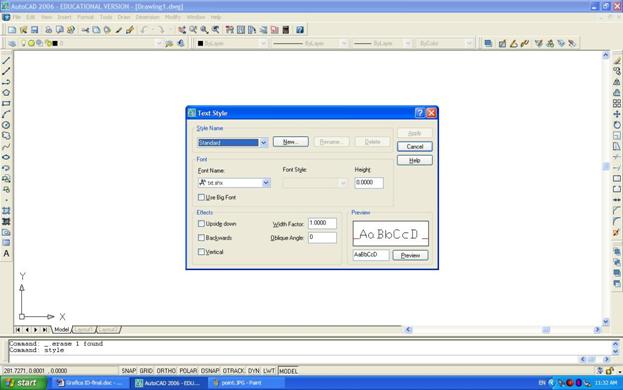This screenshot has width=623, height=390.
Task: Enable the Use Big Font checkbox
Action: (x=201, y=197)
